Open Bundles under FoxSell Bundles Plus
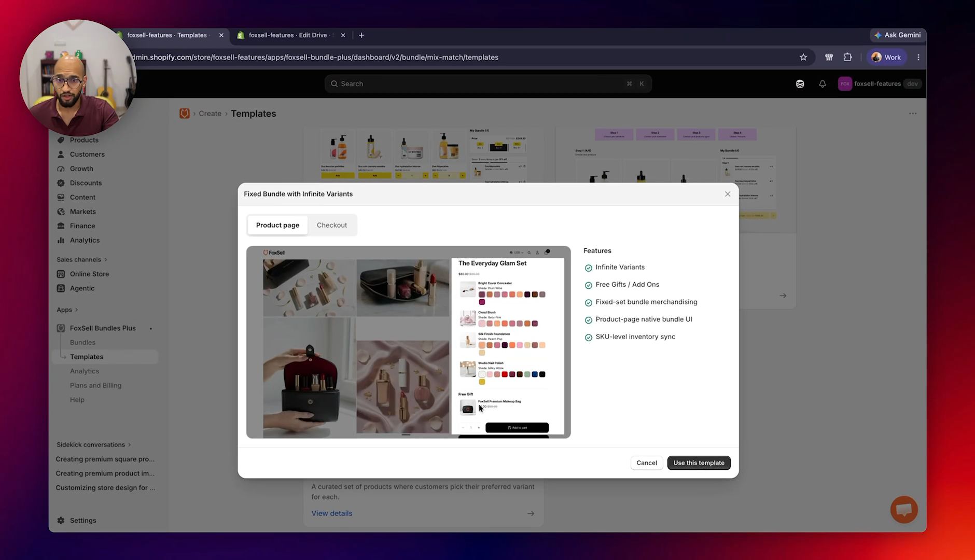The width and height of the screenshot is (975, 560). (x=82, y=343)
